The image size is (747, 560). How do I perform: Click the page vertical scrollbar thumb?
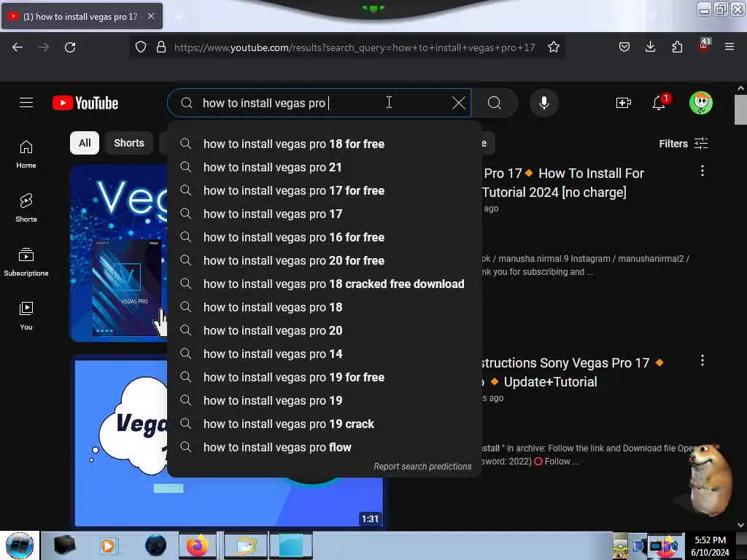click(740, 109)
